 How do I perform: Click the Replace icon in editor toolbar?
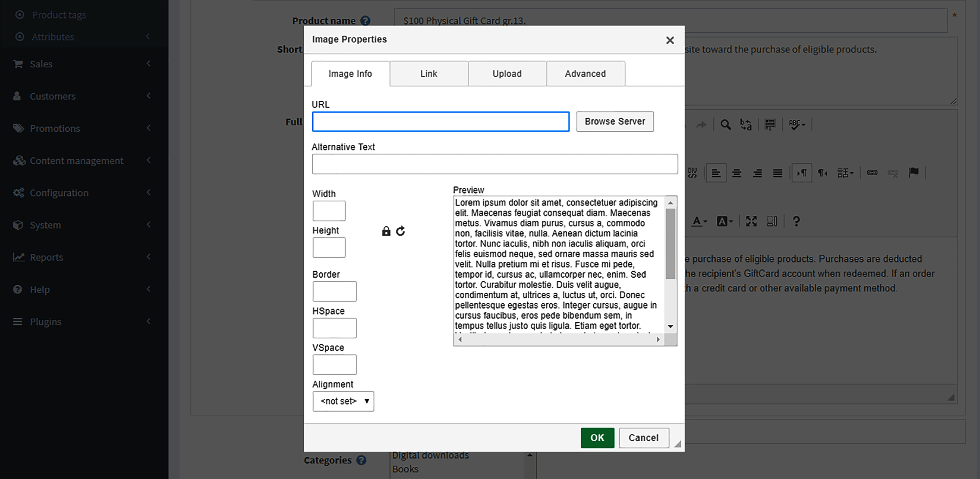pos(746,124)
